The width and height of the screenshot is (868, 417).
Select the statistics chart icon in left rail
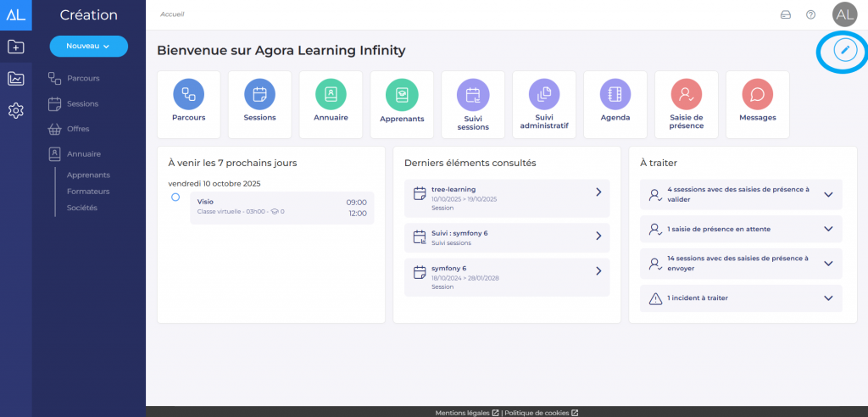[15, 79]
